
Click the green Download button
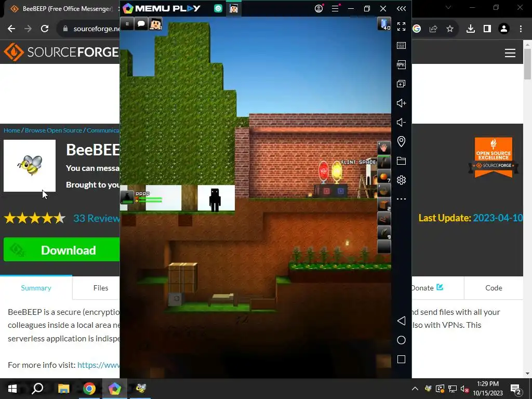pyautogui.click(x=62, y=250)
